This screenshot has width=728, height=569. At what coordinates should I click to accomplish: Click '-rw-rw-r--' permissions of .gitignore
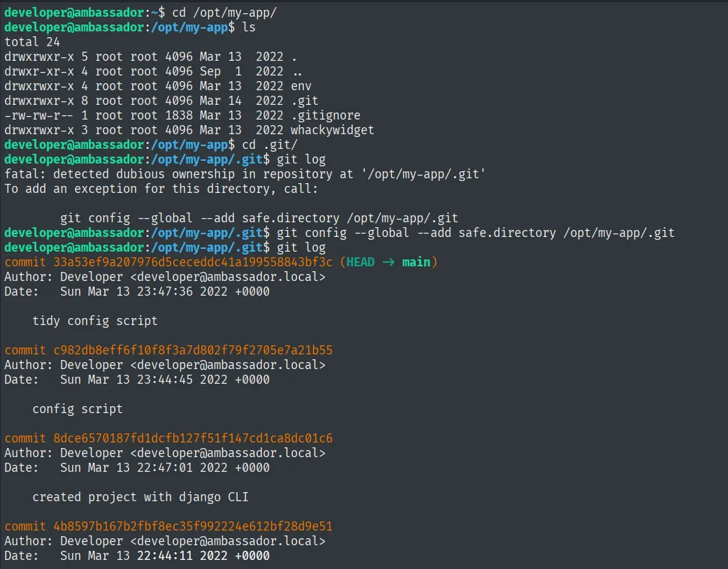click(39, 115)
